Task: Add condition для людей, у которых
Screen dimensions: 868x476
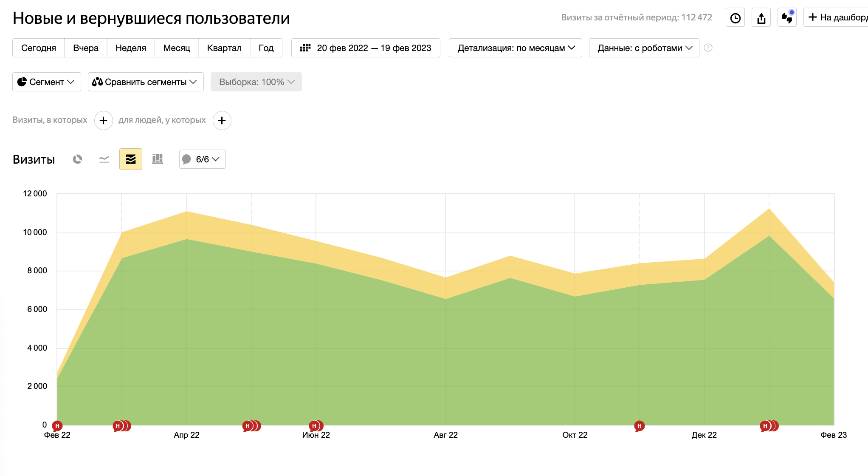Action: click(x=222, y=120)
